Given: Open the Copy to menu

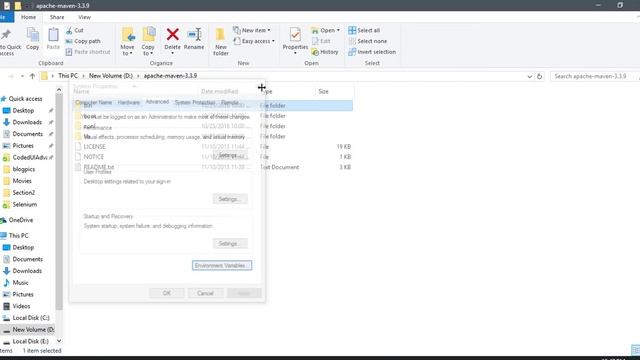Looking at the screenshot, I should click(x=148, y=41).
